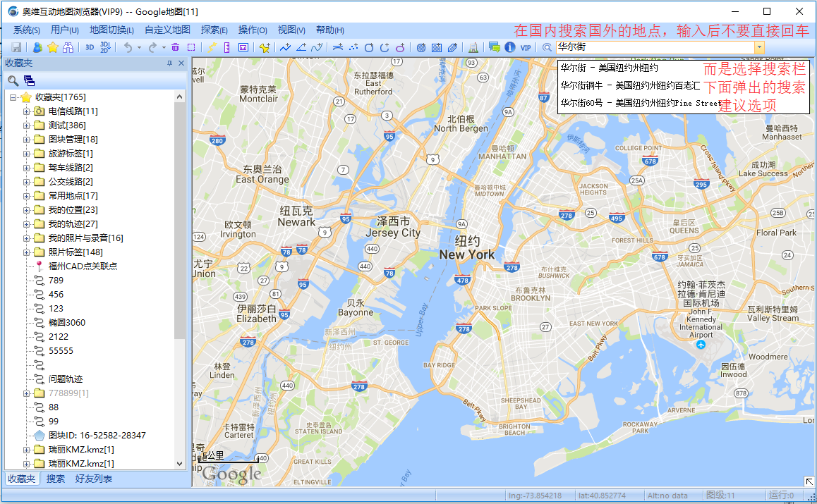This screenshot has width=817, height=504.
Task: Open the 地图切换(L) menu
Action: (111, 30)
